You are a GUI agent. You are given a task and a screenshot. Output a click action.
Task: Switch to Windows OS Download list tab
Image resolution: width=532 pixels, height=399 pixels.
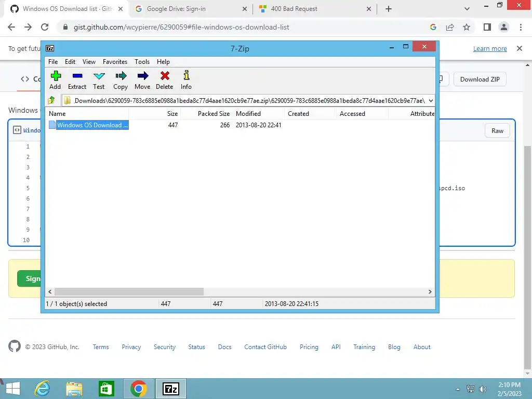click(x=67, y=9)
